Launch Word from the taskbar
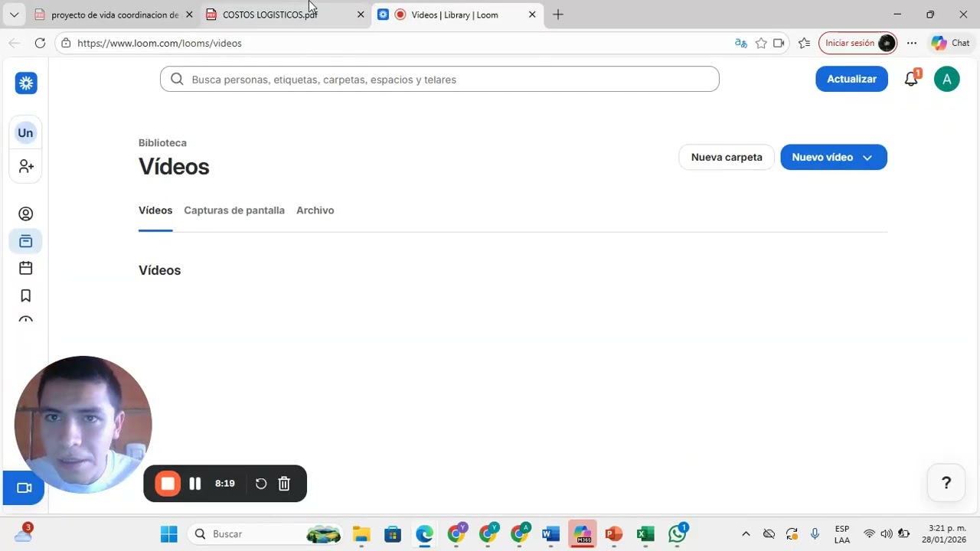This screenshot has height=551, width=980. pos(550,534)
